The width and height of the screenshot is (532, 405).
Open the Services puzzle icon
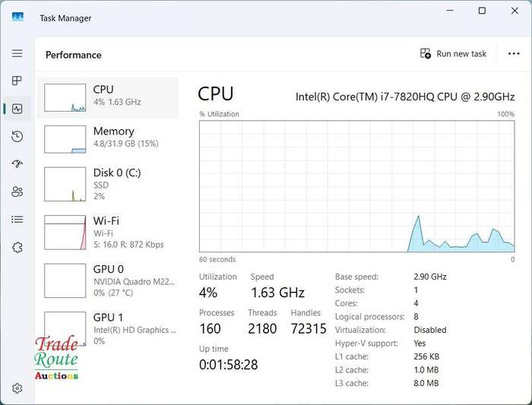(x=17, y=247)
